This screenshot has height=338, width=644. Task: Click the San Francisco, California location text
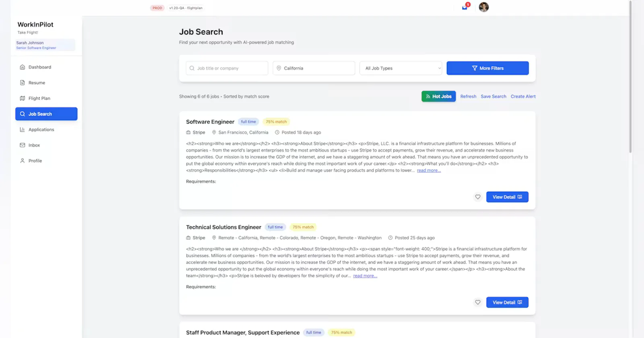tap(243, 133)
